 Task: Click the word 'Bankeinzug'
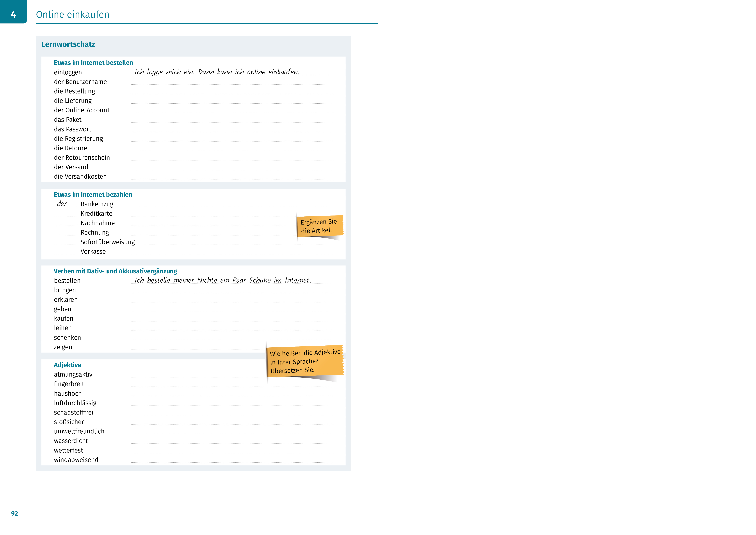(97, 204)
